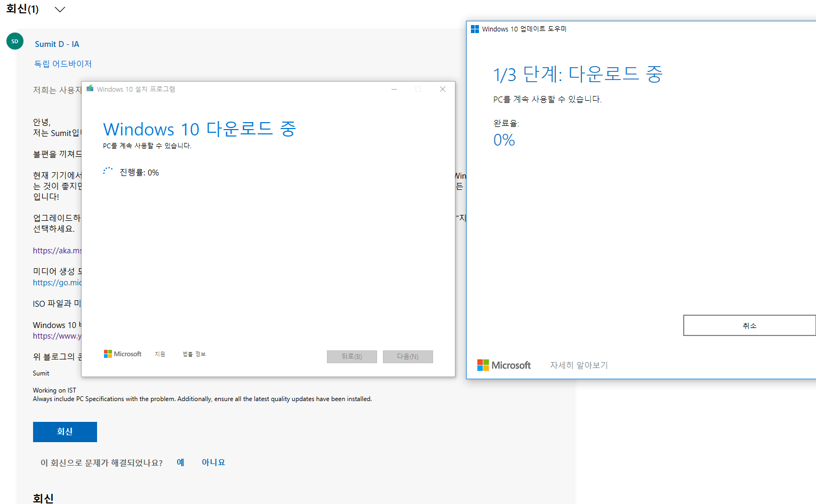This screenshot has width=816, height=504.
Task: Expand the 회신(1) replies chevron
Action: click(60, 10)
